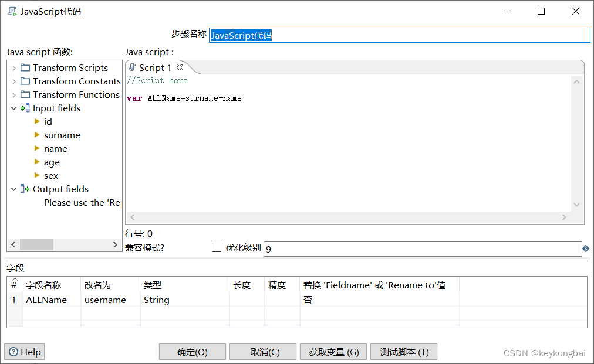Enable the 优化级别 checkbox
The image size is (594, 364).
click(216, 247)
